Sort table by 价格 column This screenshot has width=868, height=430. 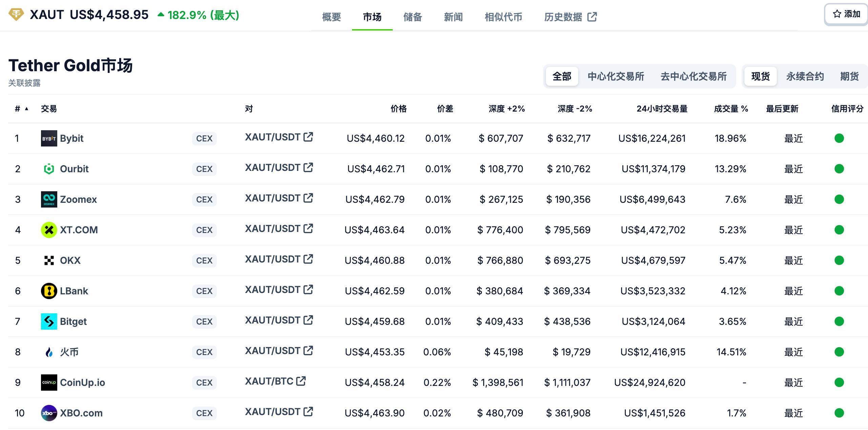coord(399,109)
